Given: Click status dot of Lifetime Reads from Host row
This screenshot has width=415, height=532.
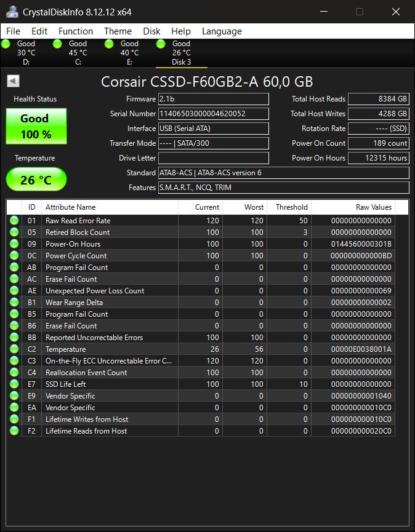Looking at the screenshot, I should [x=14, y=431].
